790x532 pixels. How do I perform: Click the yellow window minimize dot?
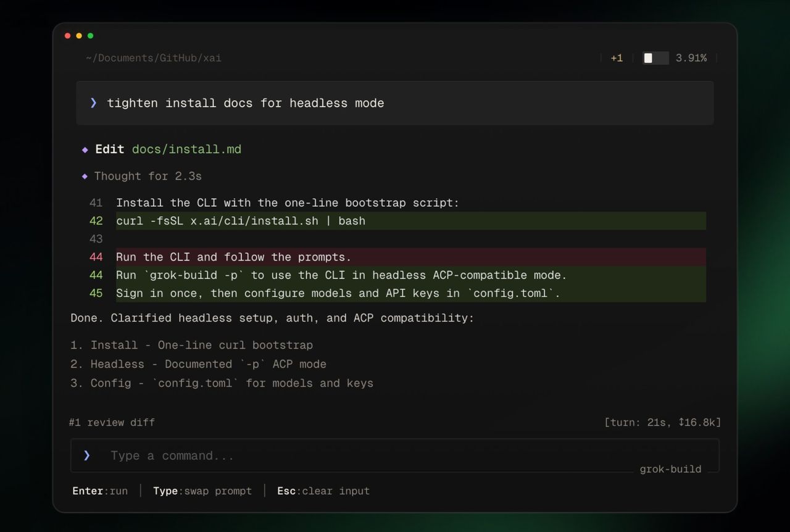[79, 36]
